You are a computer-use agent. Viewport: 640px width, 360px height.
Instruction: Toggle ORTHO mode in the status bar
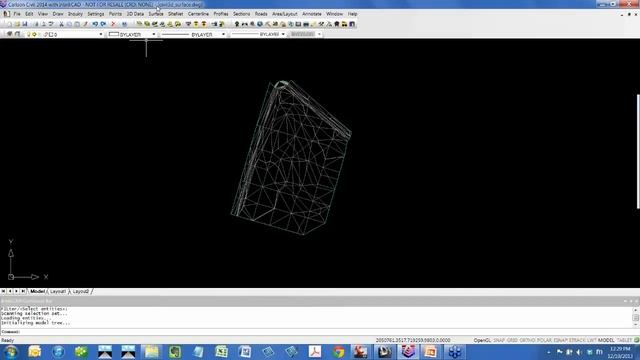(x=527, y=340)
